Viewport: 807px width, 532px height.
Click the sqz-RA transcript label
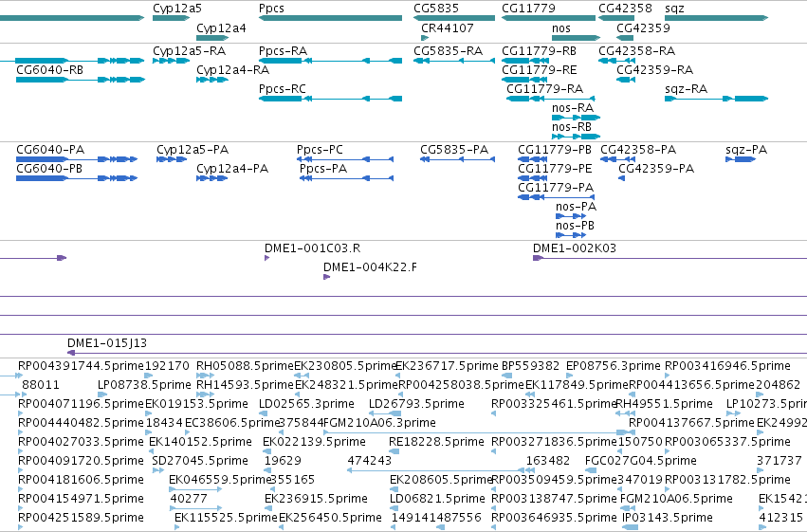(686, 89)
